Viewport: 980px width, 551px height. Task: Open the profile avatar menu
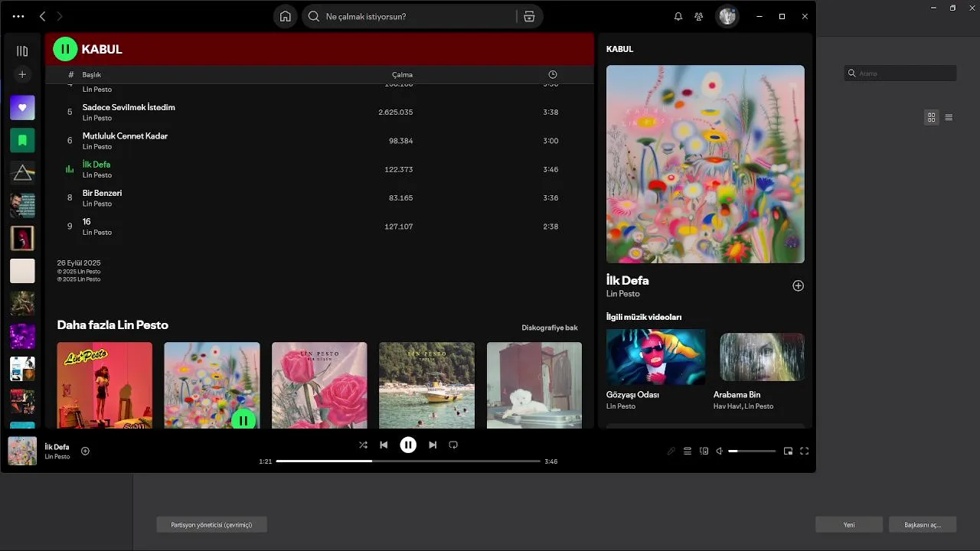point(727,16)
